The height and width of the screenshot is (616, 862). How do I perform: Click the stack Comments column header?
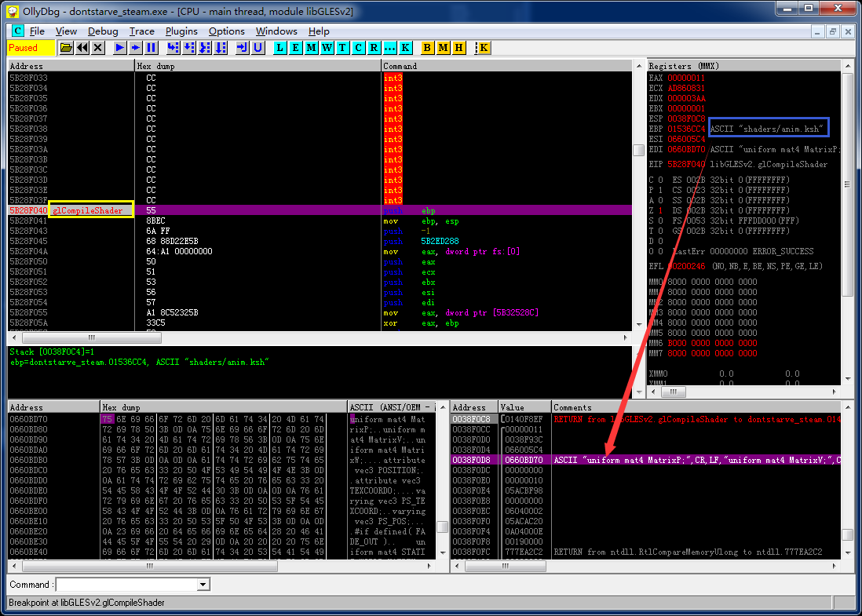(696, 407)
